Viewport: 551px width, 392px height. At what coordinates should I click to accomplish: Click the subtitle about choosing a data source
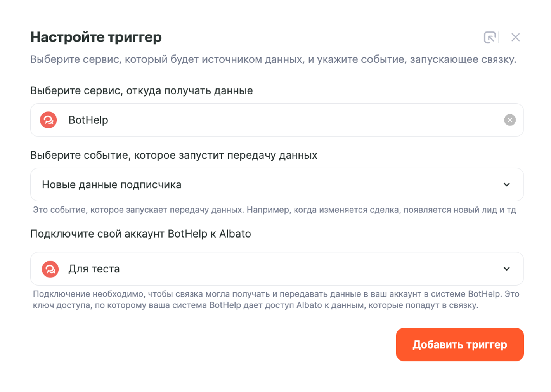pos(273,59)
